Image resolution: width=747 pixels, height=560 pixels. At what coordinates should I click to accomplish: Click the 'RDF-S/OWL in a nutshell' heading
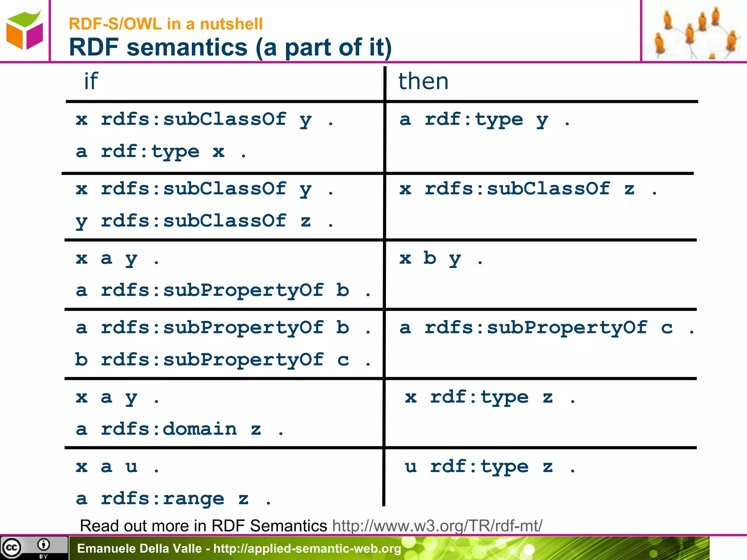166,24
